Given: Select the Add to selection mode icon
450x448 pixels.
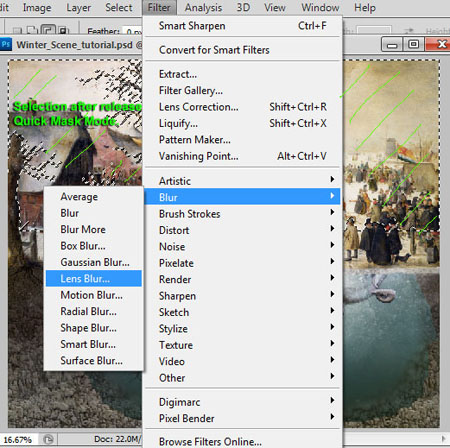Looking at the screenshot, I should pyautogui.click(x=32, y=30).
